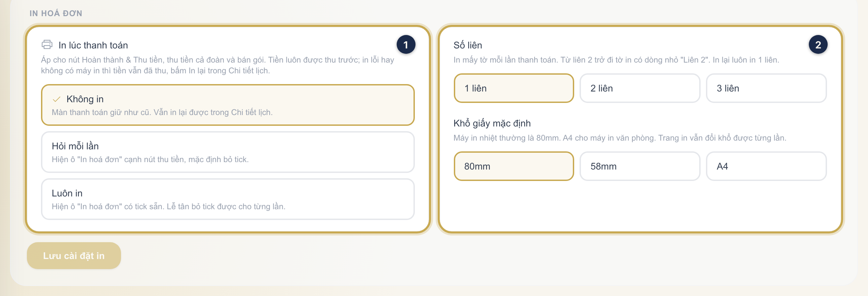Choose A4 paper size
Viewport: 868px width, 296px height.
[x=766, y=166]
